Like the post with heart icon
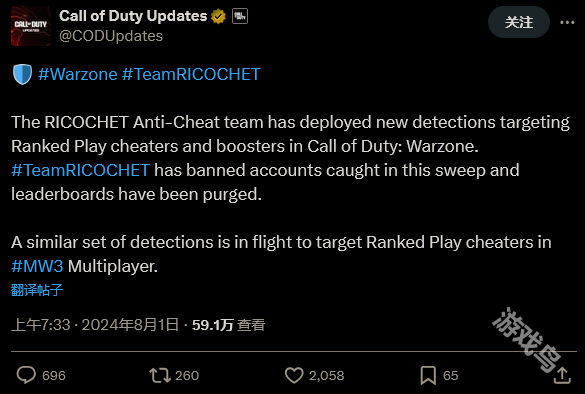This screenshot has width=585, height=394. [x=294, y=375]
